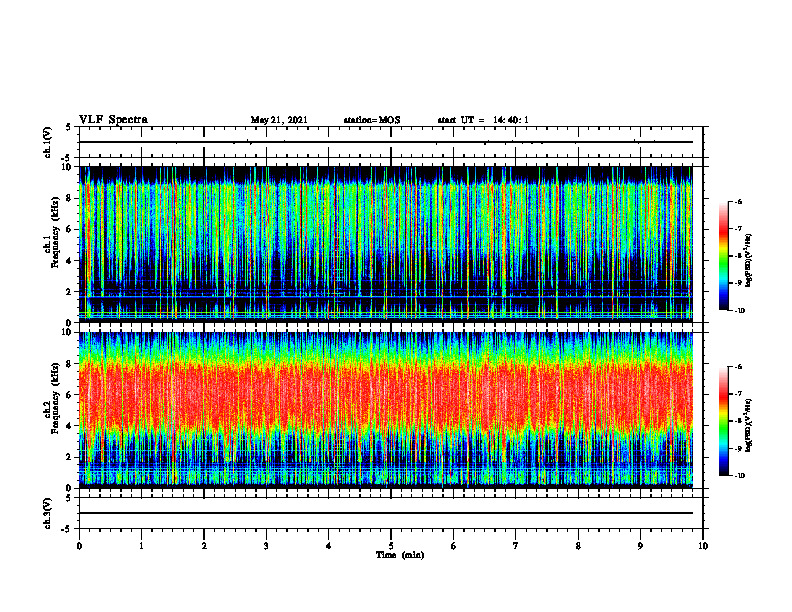Screen dimensions: 792x612
Task: Click the time axis tick label "6"
Action: coord(454,546)
